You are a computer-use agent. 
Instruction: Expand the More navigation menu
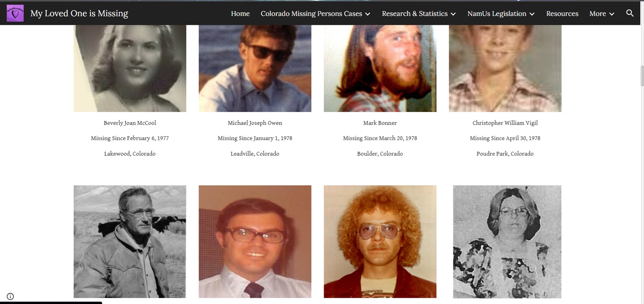pos(602,14)
